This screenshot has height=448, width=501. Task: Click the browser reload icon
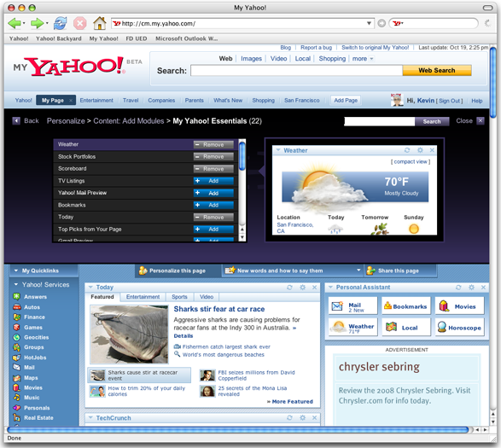click(60, 23)
